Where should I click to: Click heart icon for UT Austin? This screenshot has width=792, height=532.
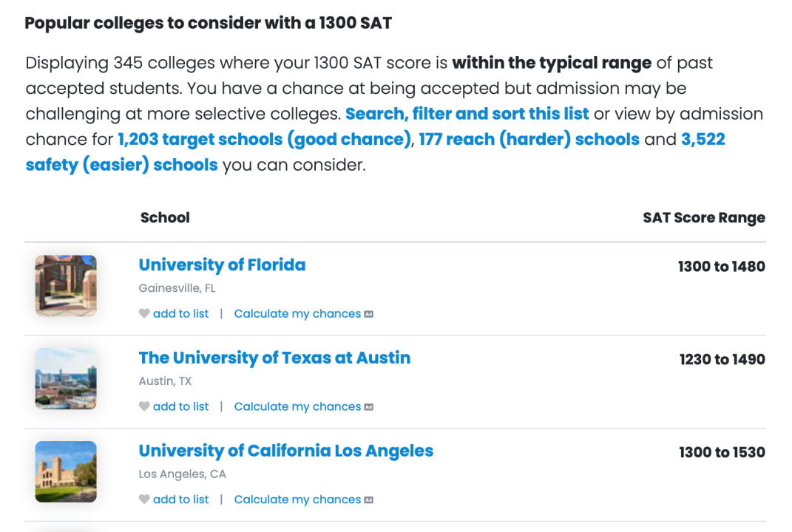pos(144,406)
